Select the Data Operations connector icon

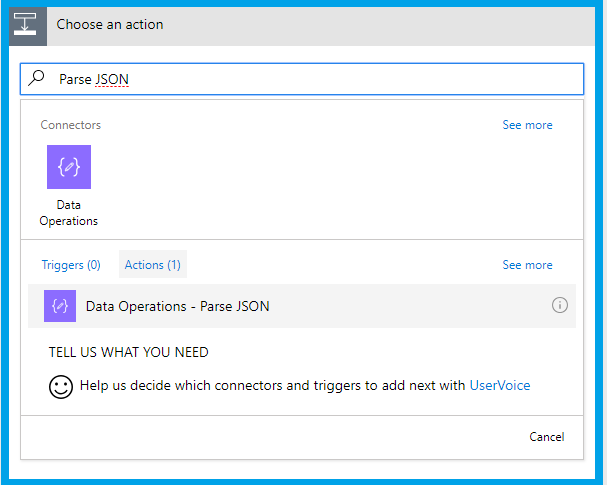point(69,167)
